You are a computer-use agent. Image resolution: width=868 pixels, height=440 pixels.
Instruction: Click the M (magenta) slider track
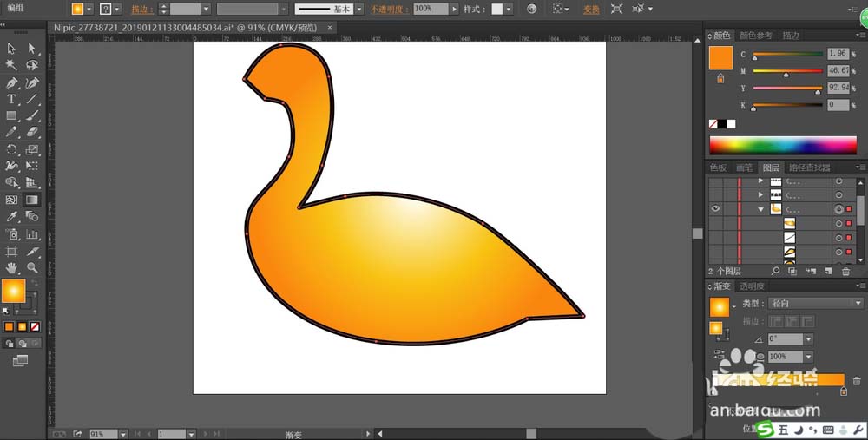[788, 71]
